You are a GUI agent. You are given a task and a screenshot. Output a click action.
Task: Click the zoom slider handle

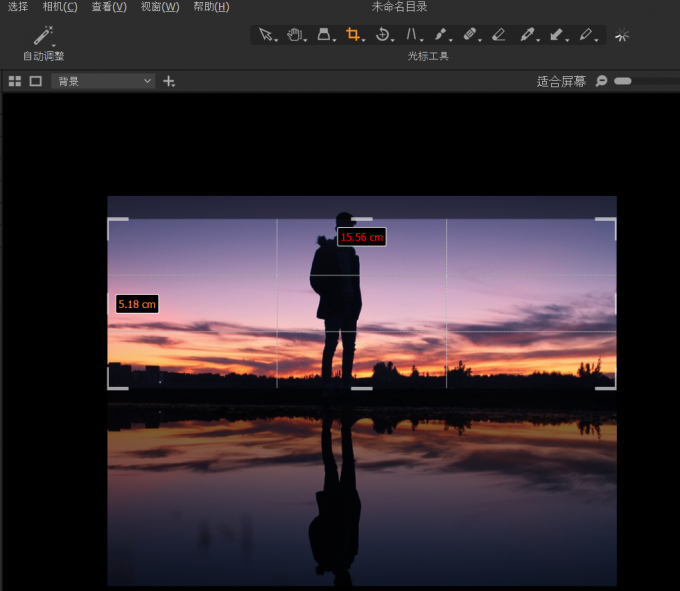tap(623, 81)
